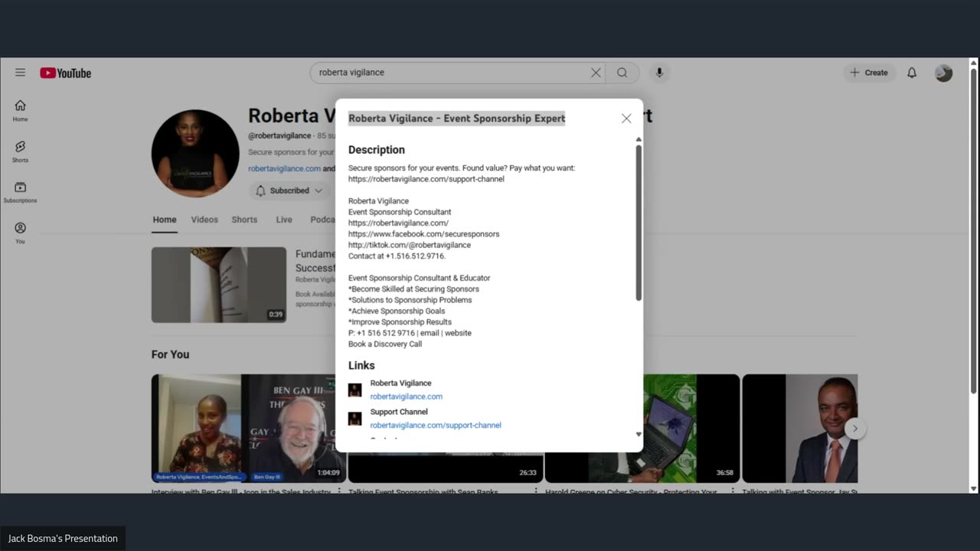Switch to the channel Podcasts tab
The height and width of the screenshot is (551, 980).
323,220
